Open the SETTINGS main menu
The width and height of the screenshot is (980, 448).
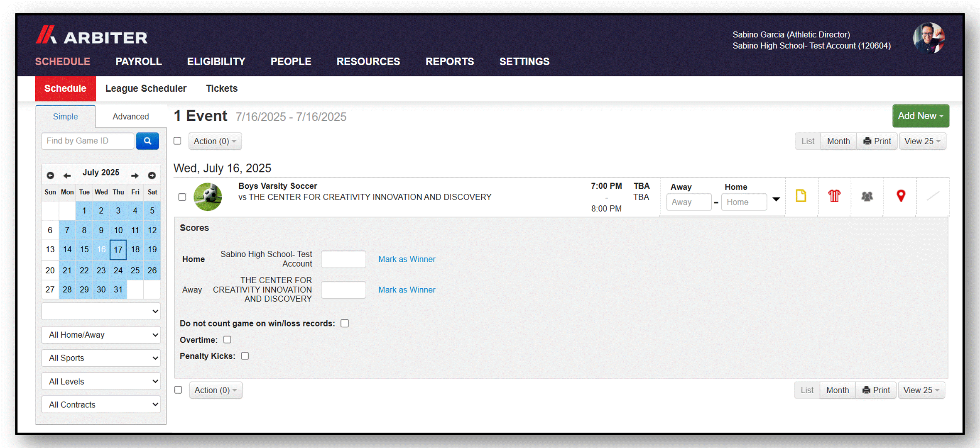[524, 61]
